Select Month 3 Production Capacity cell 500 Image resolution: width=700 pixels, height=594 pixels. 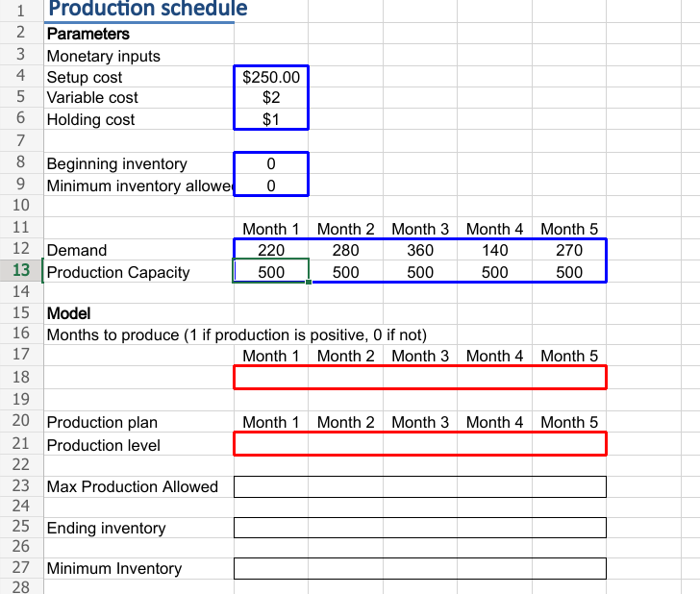(420, 271)
